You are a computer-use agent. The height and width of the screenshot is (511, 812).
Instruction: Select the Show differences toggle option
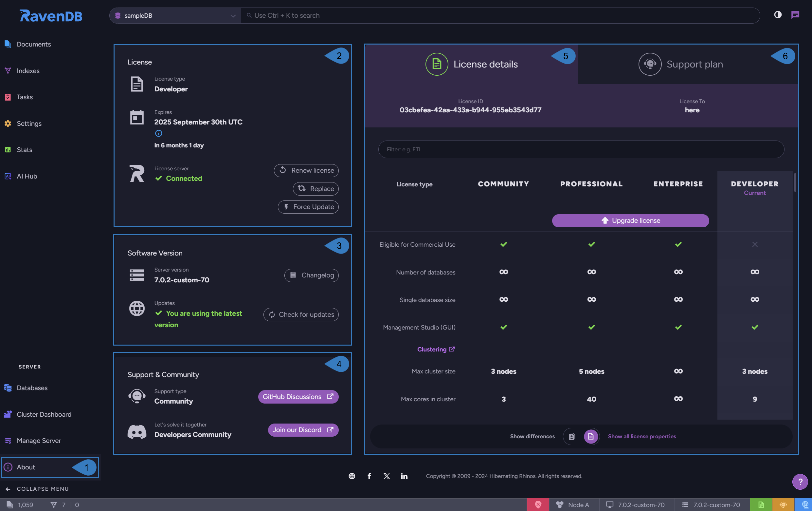572,436
